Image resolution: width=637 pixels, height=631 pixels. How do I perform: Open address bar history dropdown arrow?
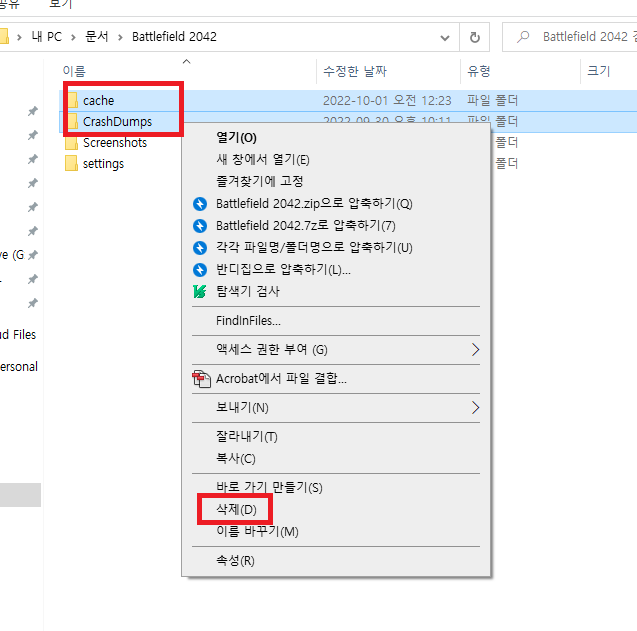(445, 38)
